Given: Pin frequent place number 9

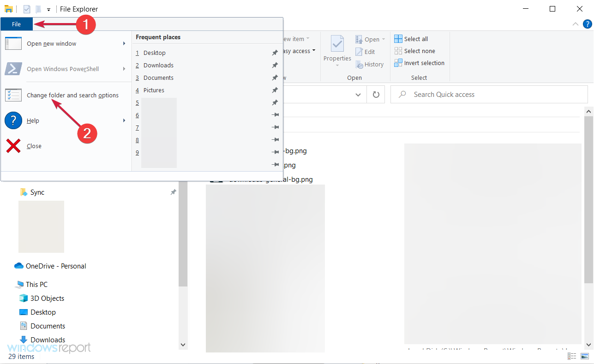Looking at the screenshot, I should point(275,152).
